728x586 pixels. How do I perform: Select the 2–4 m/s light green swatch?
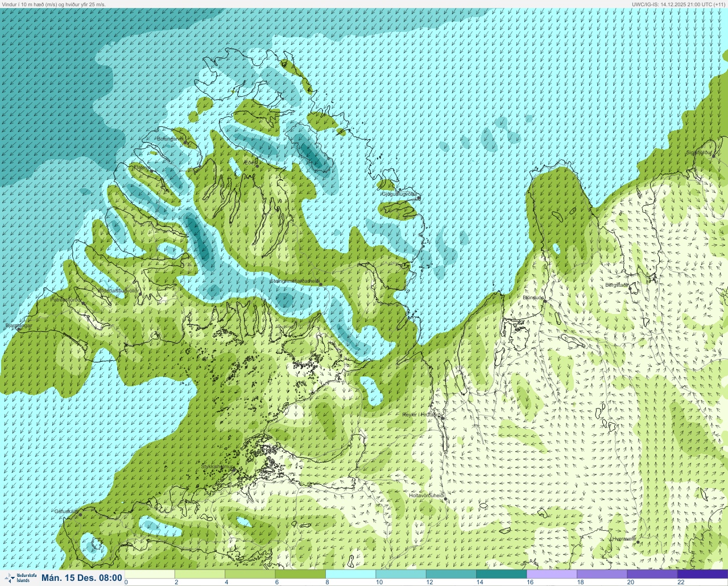[x=200, y=574]
